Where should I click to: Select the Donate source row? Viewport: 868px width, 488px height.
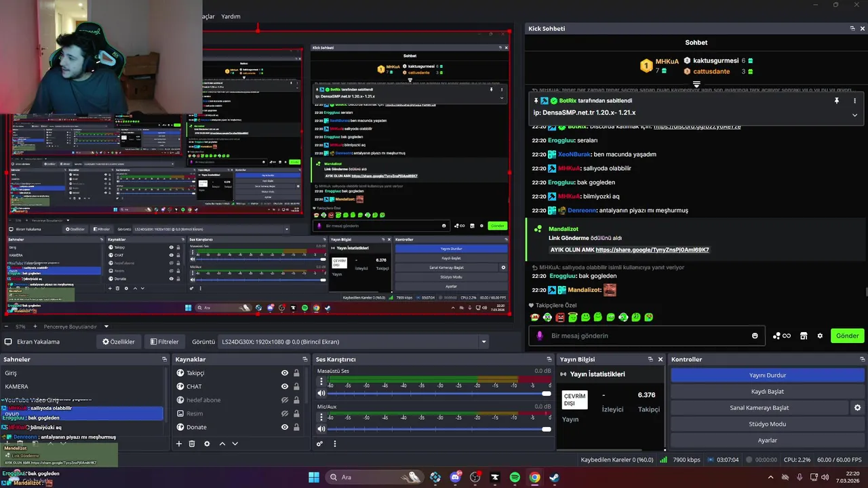[237, 427]
